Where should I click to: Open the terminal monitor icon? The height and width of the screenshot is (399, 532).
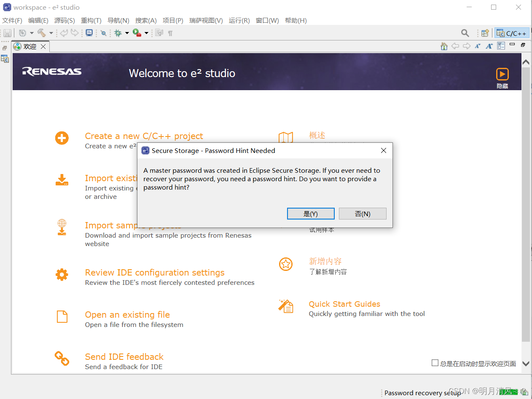click(x=89, y=33)
